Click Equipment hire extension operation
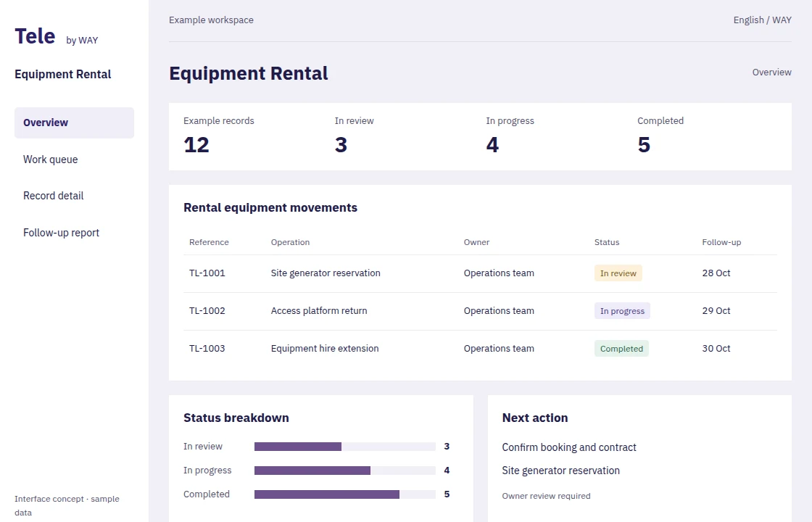The height and width of the screenshot is (522, 812). [x=325, y=349]
